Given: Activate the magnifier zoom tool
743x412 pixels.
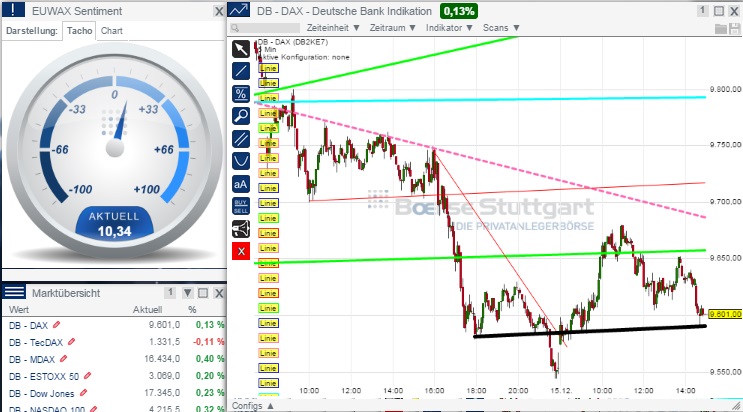Looking at the screenshot, I should tap(241, 116).
